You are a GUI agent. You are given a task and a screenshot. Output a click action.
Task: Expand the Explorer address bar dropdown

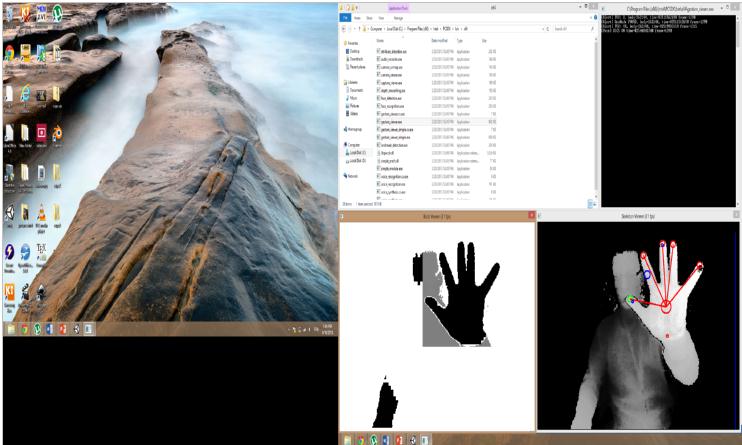point(541,29)
